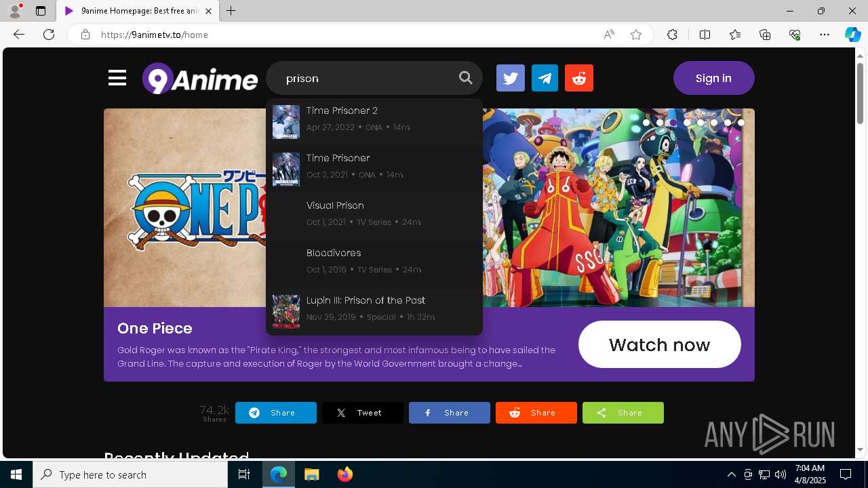Click Watch now for One Piece

pos(659,344)
